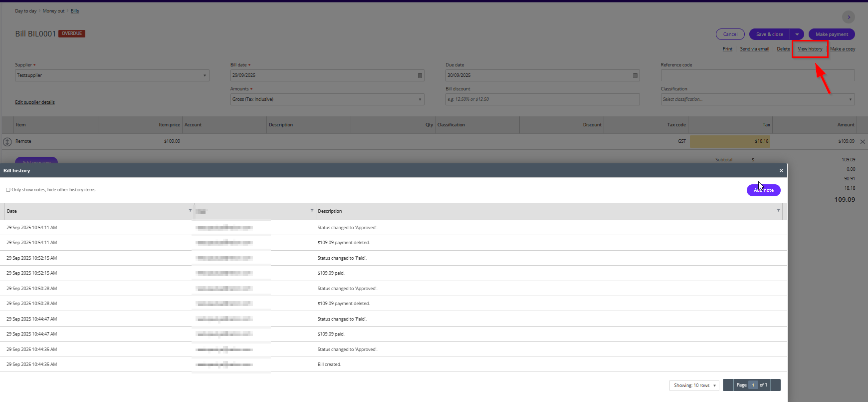Open the filter on the blurred user column
The height and width of the screenshot is (402, 868).
[x=312, y=211]
